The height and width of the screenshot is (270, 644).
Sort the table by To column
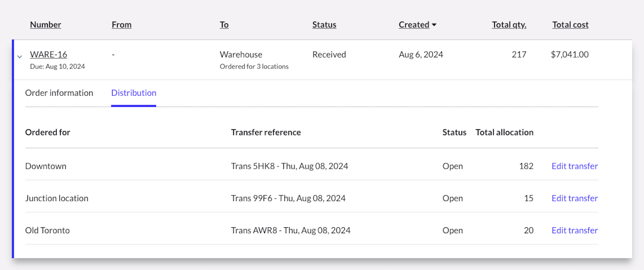point(224,24)
